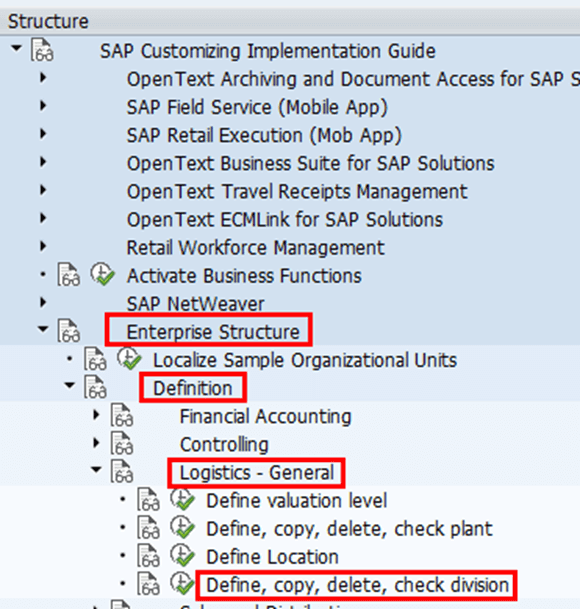Expand OpenText Archiving and Document Access node
The width and height of the screenshot is (580, 609).
[43, 78]
